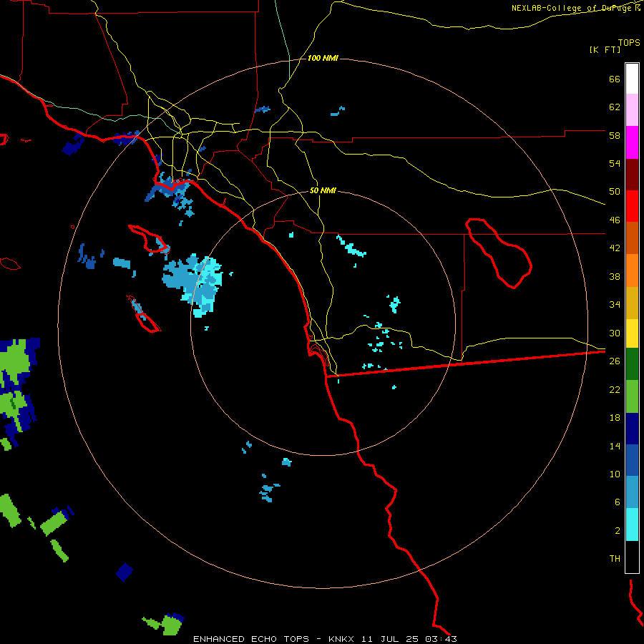Click the 26 legend label

[615, 361]
